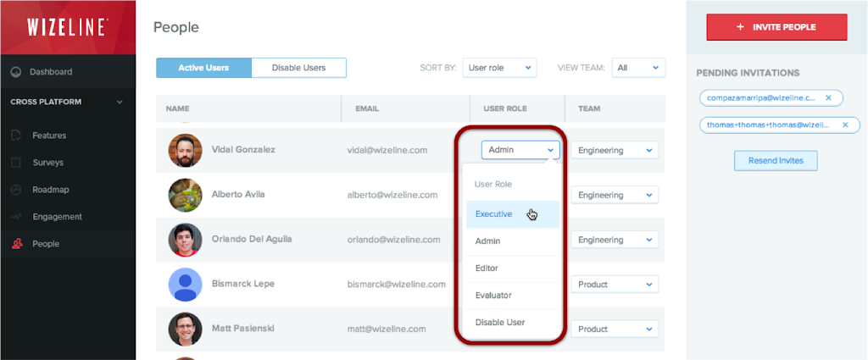
Task: Expand the Cross Platform project chevron
Action: 120,102
